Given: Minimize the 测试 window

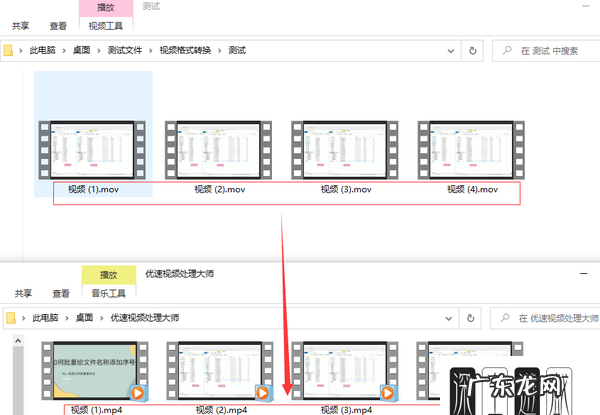Looking at the screenshot, I should click(586, 6).
